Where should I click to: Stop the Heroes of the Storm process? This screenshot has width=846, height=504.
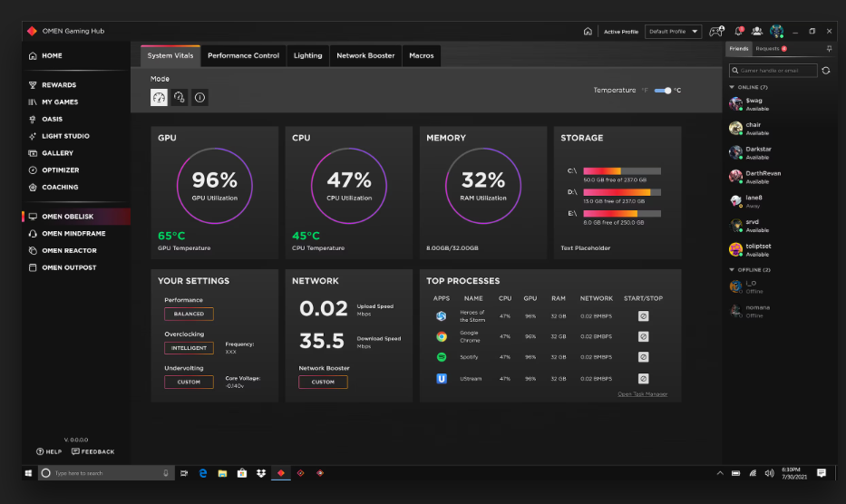point(643,316)
